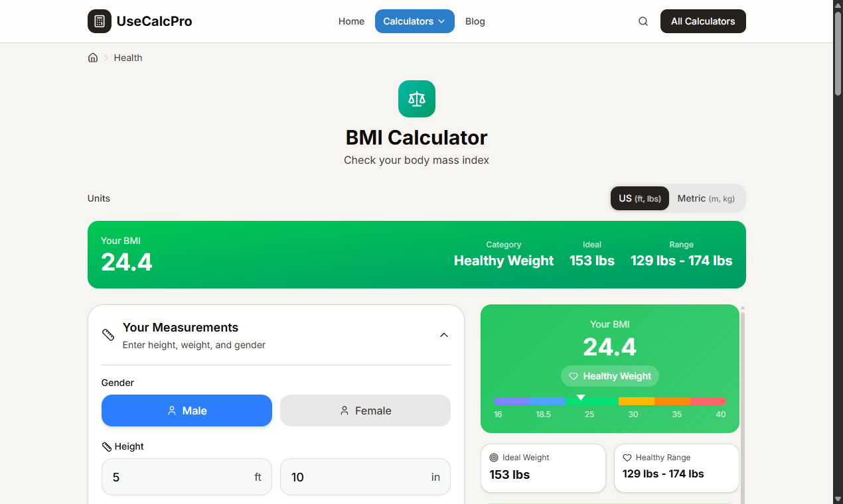Go to Home in navigation
Image resolution: width=843 pixels, height=504 pixels.
click(x=351, y=21)
